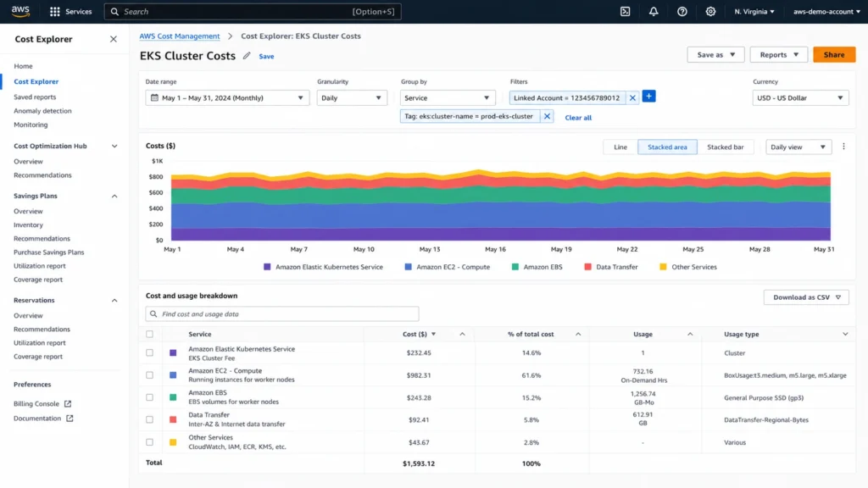This screenshot has height=488, width=868.
Task: Click the Amazon EC2 - Compute legend swatch
Action: click(408, 267)
